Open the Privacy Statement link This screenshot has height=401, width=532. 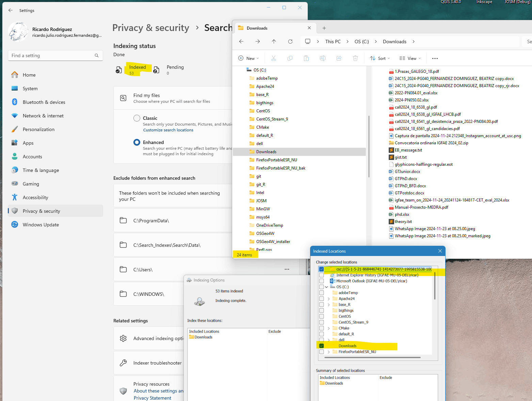coord(152,398)
